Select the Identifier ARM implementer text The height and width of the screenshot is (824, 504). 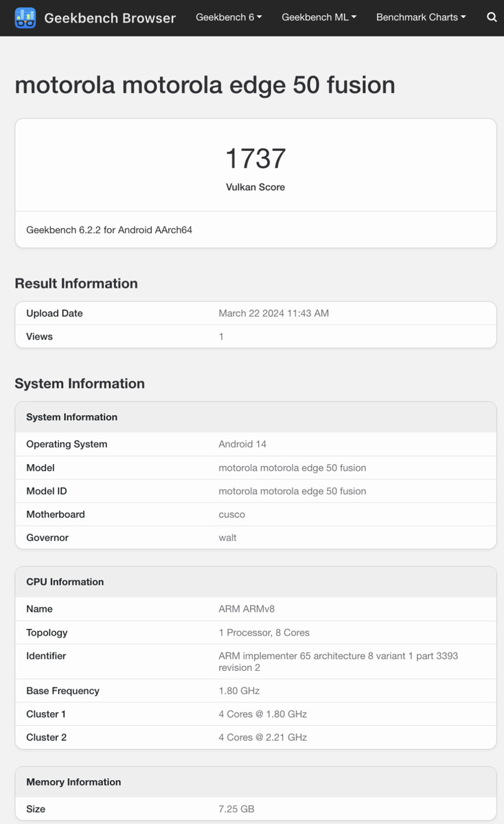click(338, 661)
